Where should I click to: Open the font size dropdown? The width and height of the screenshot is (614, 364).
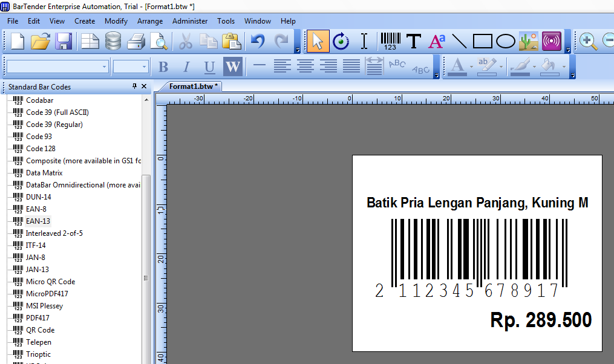144,67
